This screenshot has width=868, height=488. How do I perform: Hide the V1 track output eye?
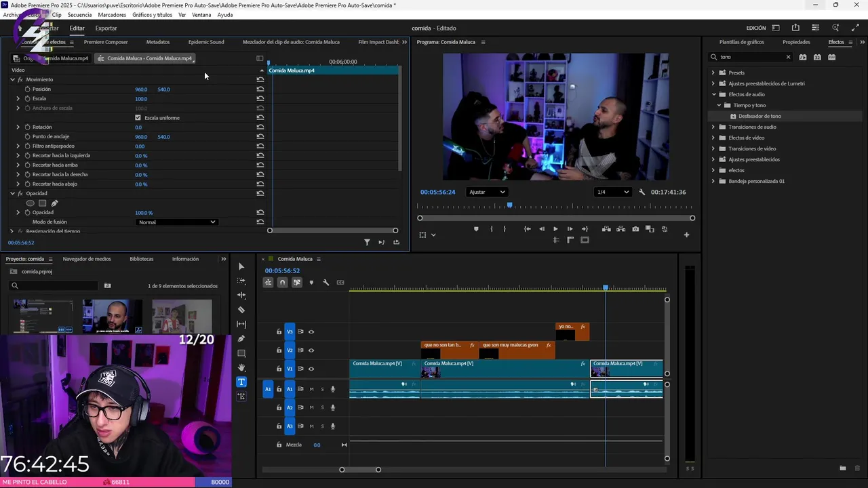311,369
